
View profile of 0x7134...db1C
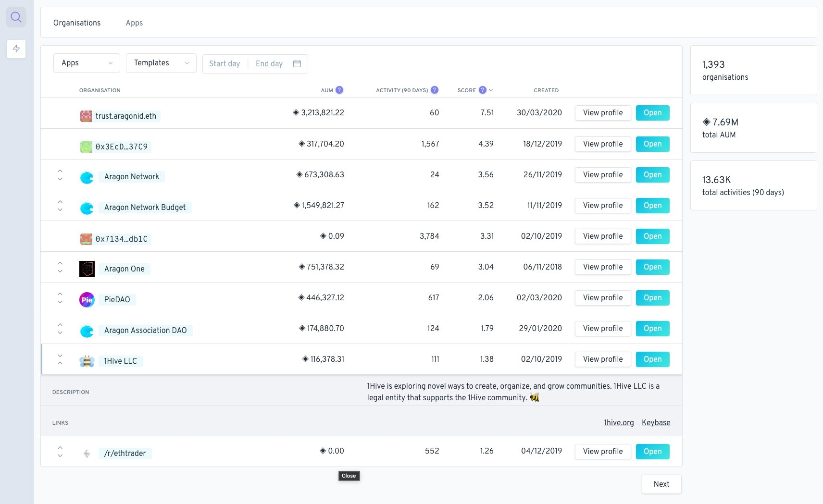coord(603,236)
